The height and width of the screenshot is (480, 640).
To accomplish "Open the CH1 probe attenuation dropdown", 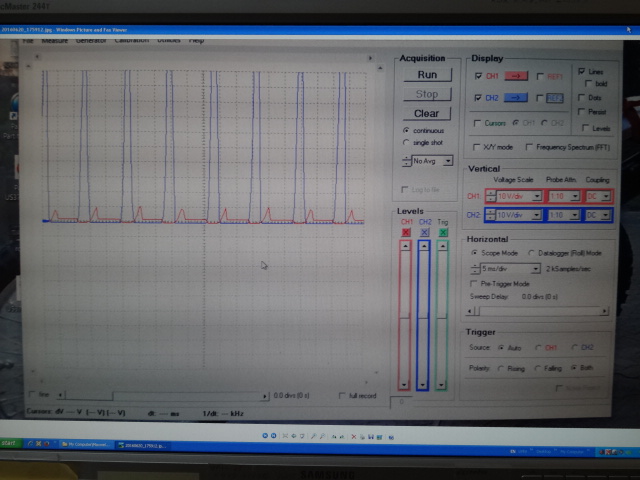I will 575,196.
